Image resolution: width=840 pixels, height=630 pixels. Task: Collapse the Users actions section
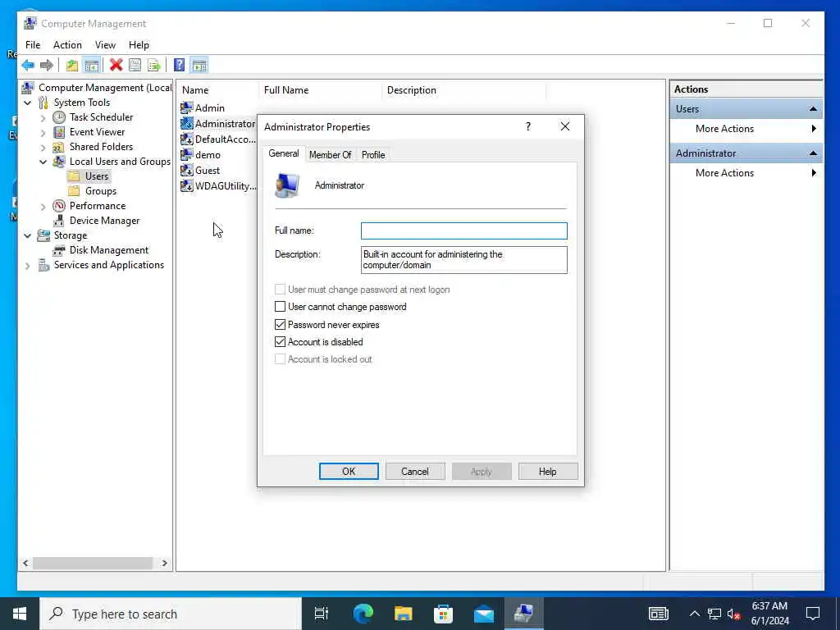tap(813, 109)
